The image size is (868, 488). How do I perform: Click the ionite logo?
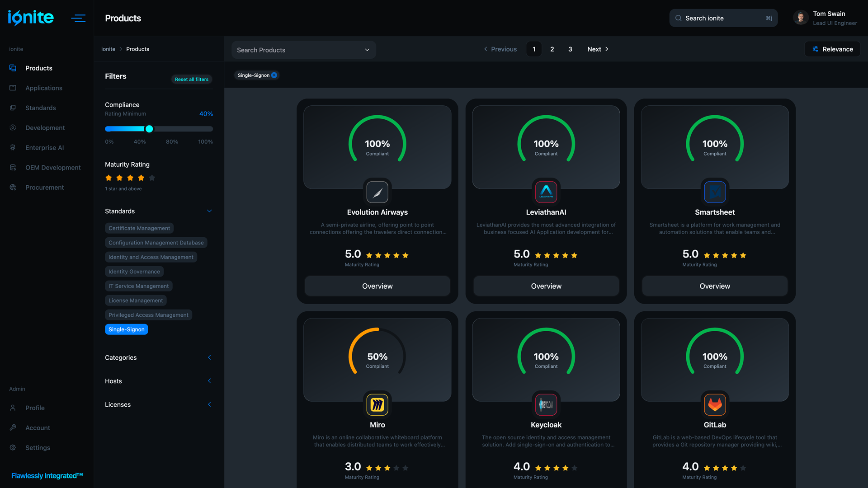31,18
